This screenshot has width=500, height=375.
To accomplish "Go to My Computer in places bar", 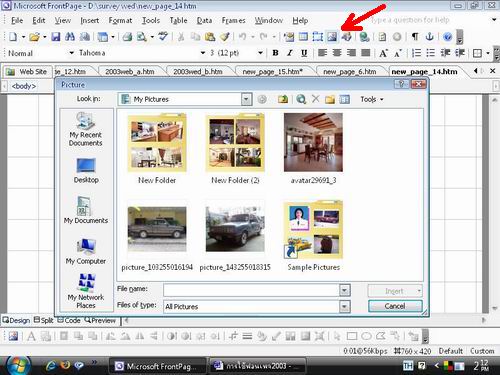I will (86, 252).
